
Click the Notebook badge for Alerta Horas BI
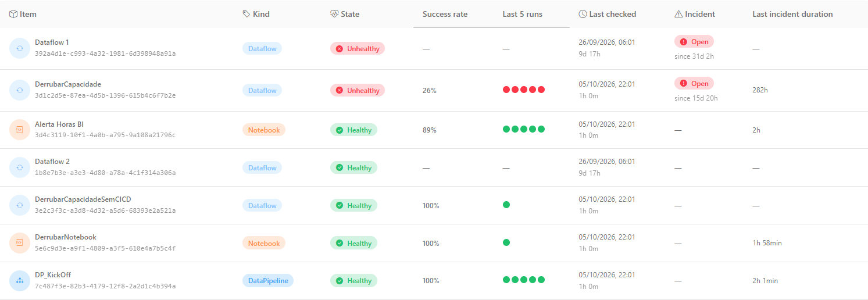264,130
